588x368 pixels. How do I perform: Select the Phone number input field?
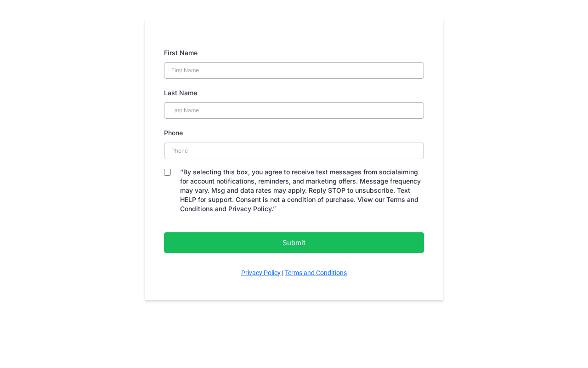(x=294, y=151)
